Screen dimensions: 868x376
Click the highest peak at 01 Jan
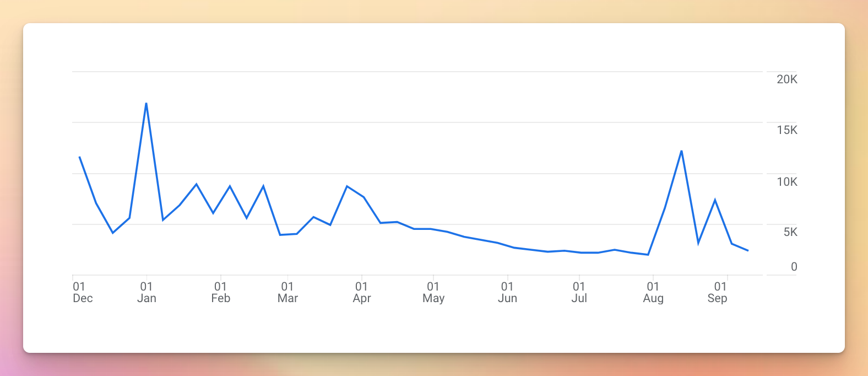146,103
